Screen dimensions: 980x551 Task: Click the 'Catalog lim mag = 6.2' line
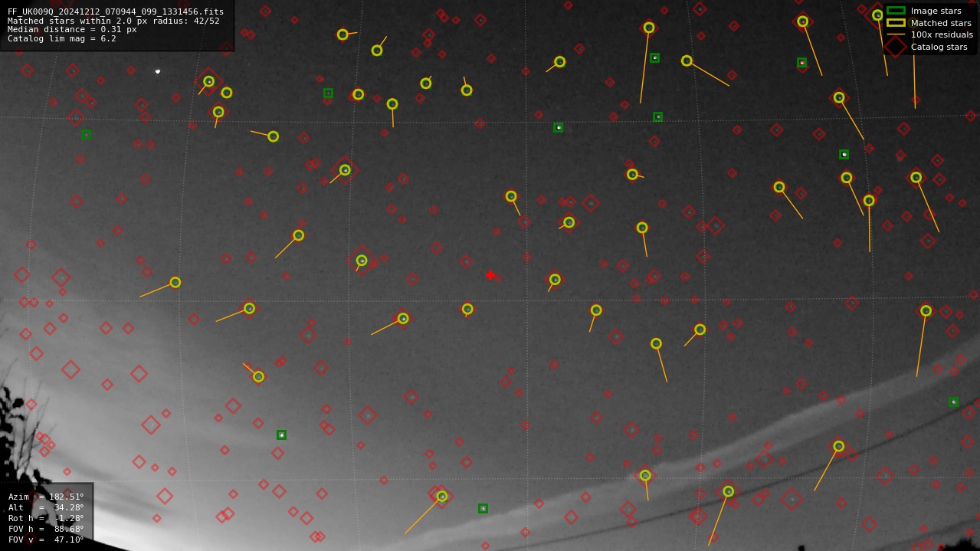tap(62, 38)
